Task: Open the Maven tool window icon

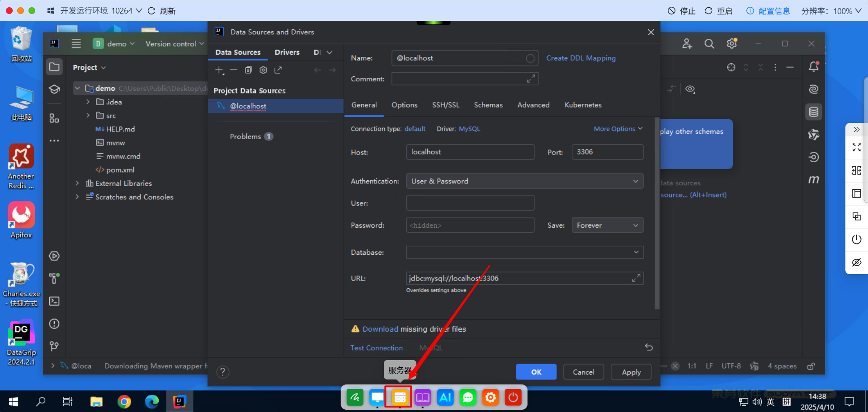Action: point(814,180)
